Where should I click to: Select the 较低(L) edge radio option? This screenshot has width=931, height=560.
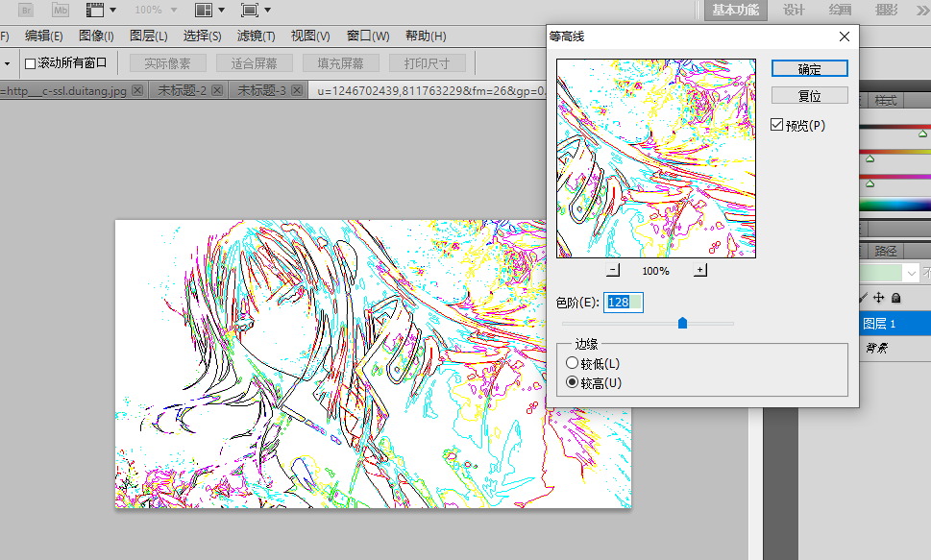click(572, 363)
